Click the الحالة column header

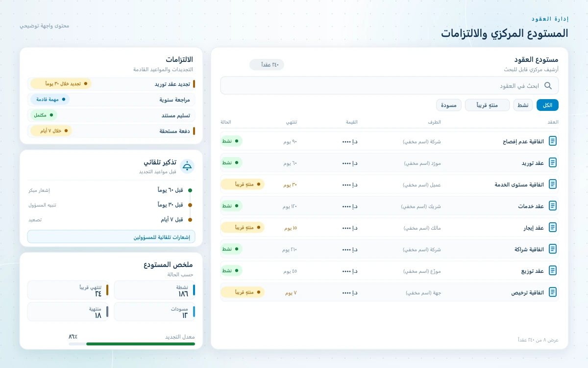tap(226, 122)
